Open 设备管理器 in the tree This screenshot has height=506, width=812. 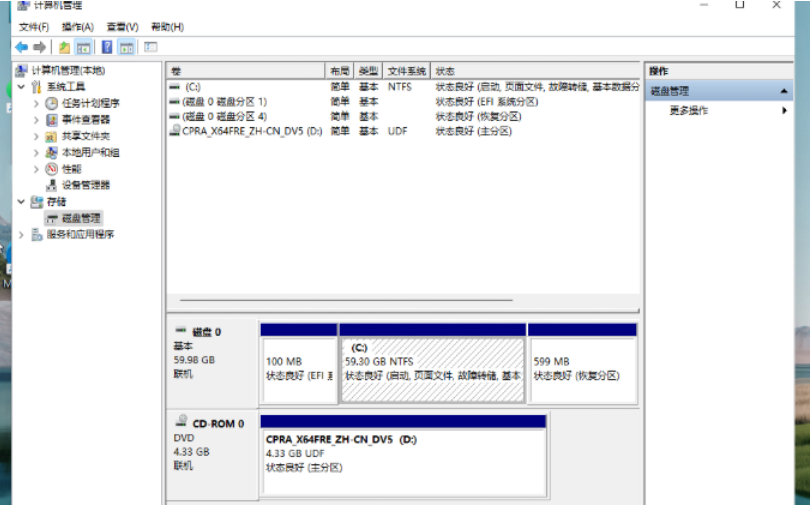click(86, 185)
